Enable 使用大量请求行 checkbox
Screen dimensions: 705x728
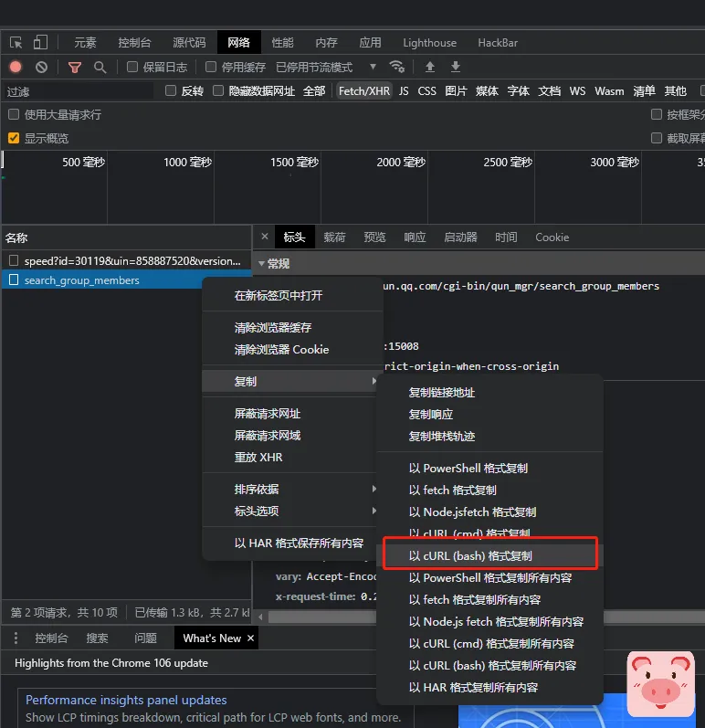tap(14, 114)
